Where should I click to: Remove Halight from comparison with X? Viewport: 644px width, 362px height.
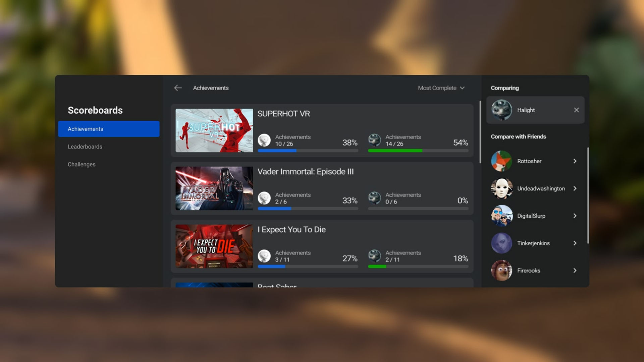(x=576, y=110)
